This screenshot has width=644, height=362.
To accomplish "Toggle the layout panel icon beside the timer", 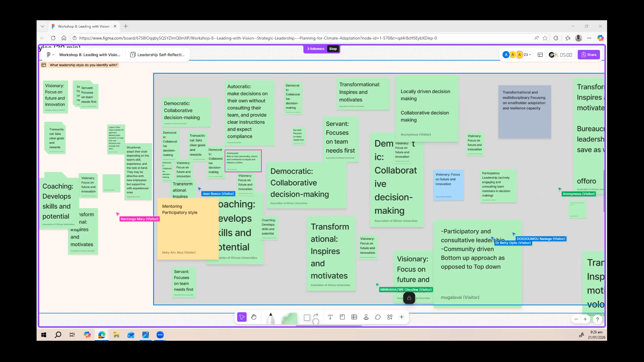I will click(540, 55).
